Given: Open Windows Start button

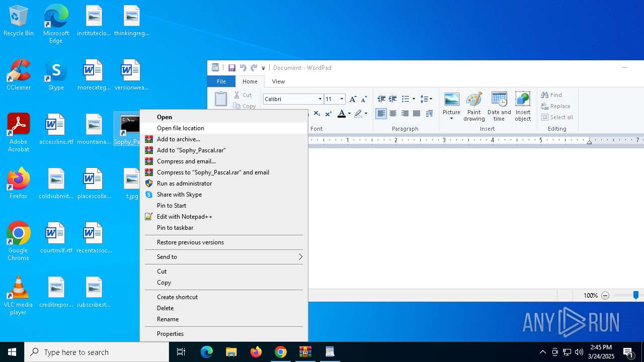Looking at the screenshot, I should click(12, 352).
